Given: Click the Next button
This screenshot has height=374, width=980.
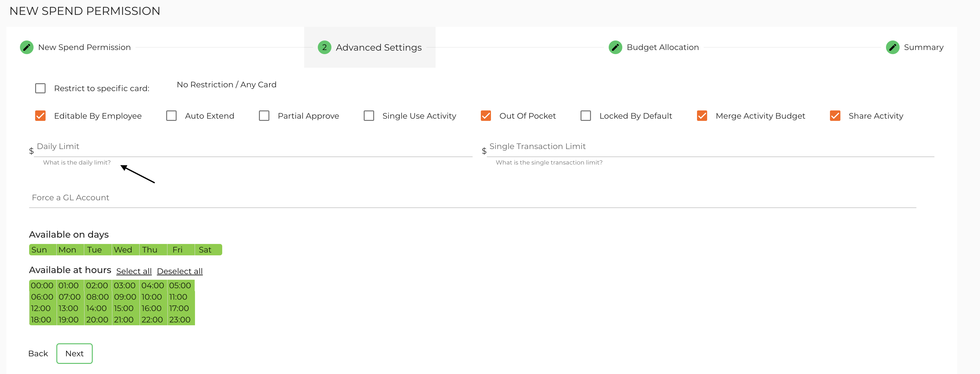Looking at the screenshot, I should coord(74,353).
